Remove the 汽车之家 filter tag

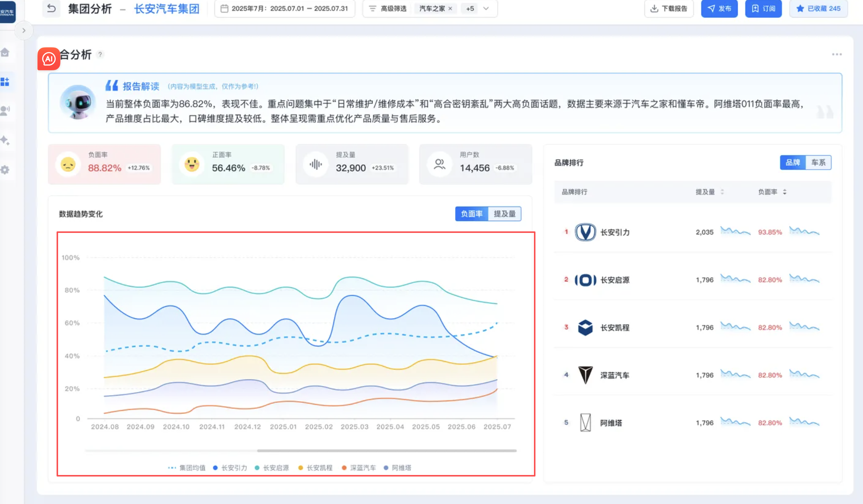pyautogui.click(x=450, y=8)
